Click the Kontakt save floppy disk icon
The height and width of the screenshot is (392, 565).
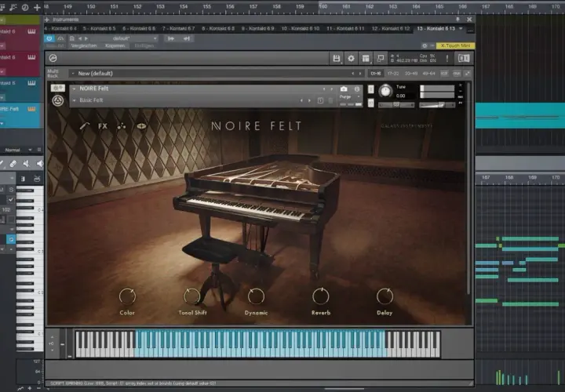pos(336,58)
